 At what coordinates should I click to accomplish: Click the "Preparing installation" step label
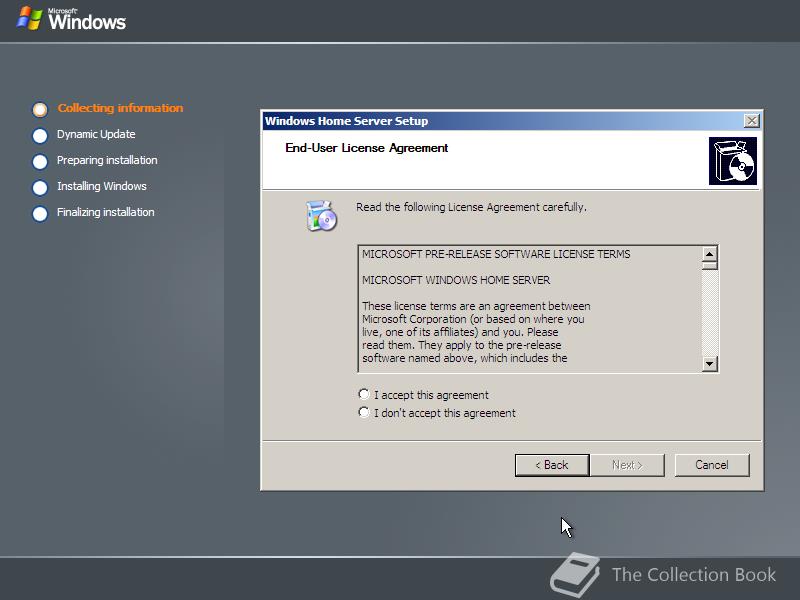pos(107,160)
